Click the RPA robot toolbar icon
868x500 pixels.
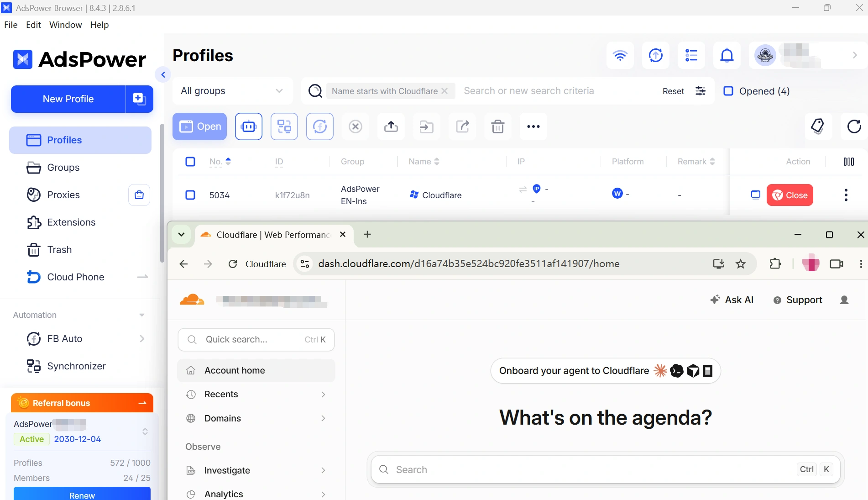pos(249,126)
